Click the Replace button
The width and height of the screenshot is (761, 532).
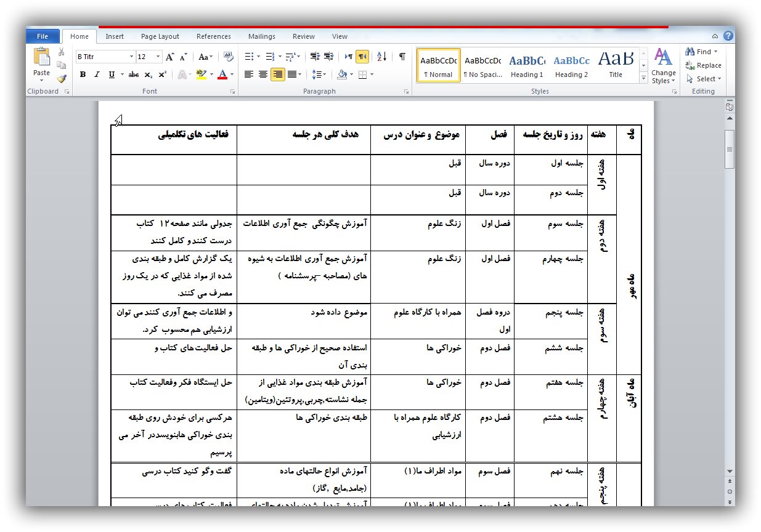[704, 65]
